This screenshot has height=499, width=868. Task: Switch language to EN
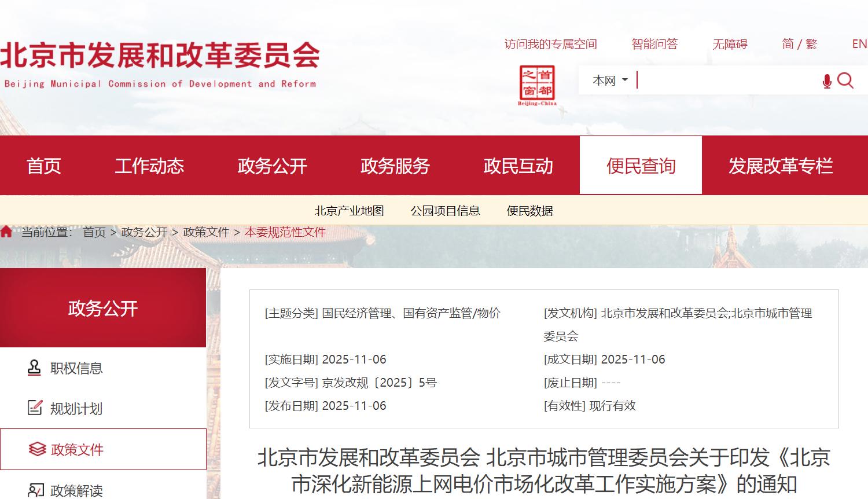click(x=859, y=44)
